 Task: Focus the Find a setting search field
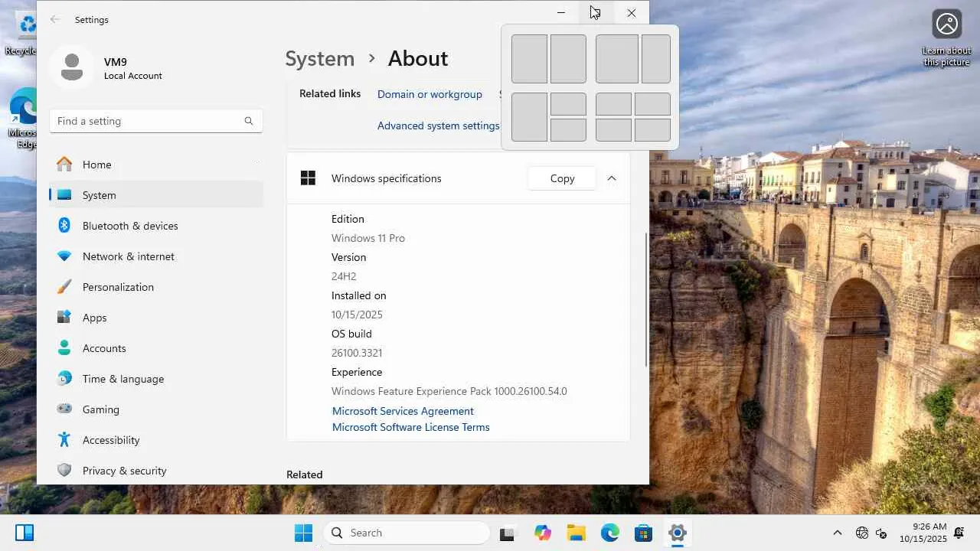coord(156,121)
